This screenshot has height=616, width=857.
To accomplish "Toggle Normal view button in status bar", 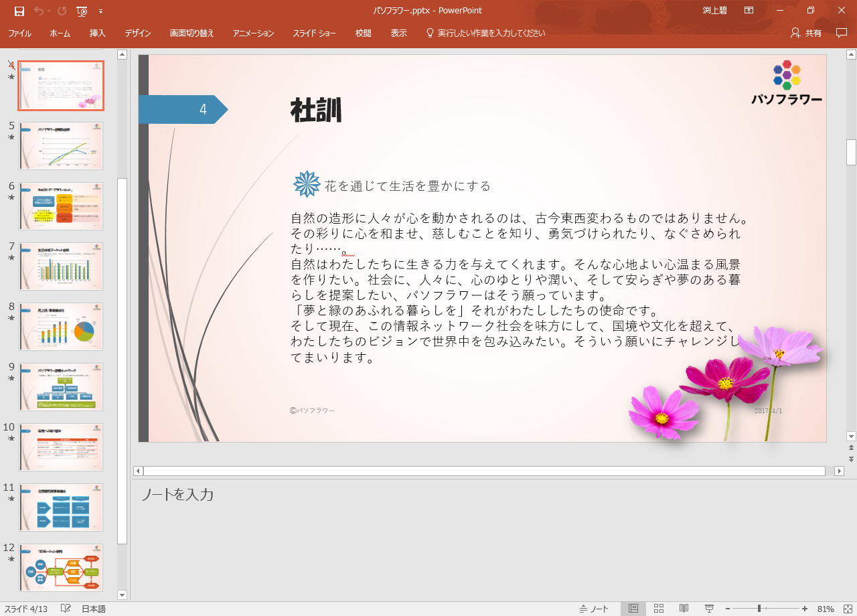I will (633, 609).
